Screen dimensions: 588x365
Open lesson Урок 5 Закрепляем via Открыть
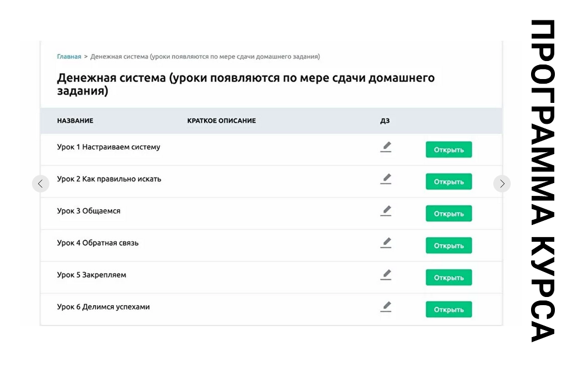[449, 278]
